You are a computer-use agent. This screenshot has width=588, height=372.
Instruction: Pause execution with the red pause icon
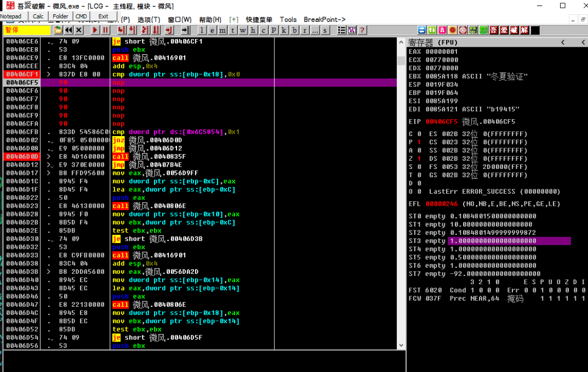[105, 30]
